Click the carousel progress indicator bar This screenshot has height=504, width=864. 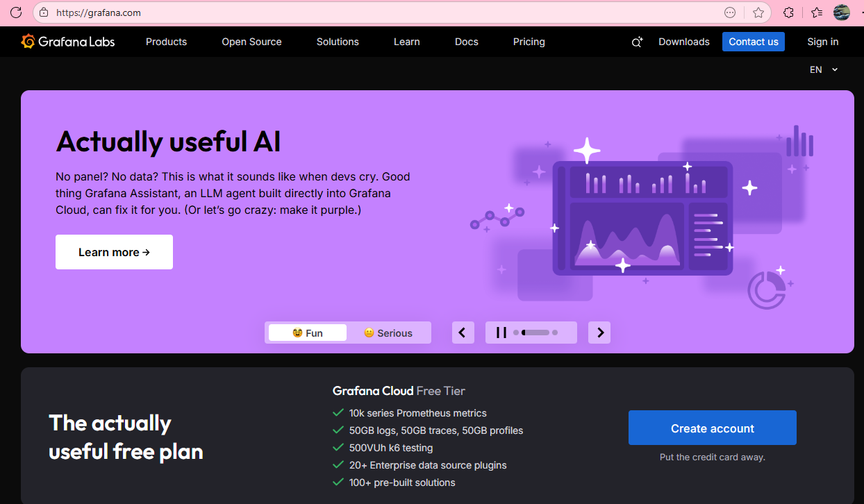pyautogui.click(x=535, y=333)
